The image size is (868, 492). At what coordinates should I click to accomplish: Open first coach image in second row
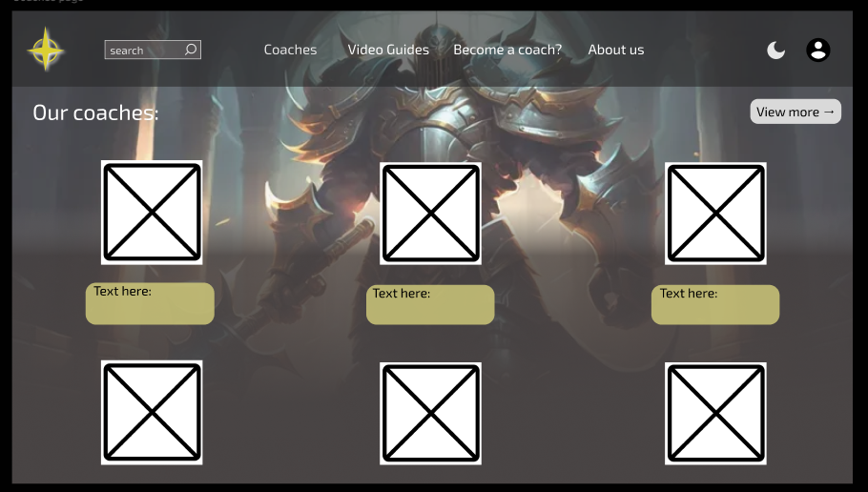point(152,413)
